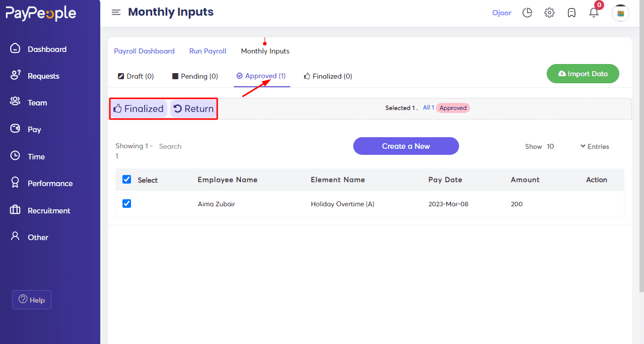Open the Show 10 entries selector
The image size is (644, 344).
point(539,146)
